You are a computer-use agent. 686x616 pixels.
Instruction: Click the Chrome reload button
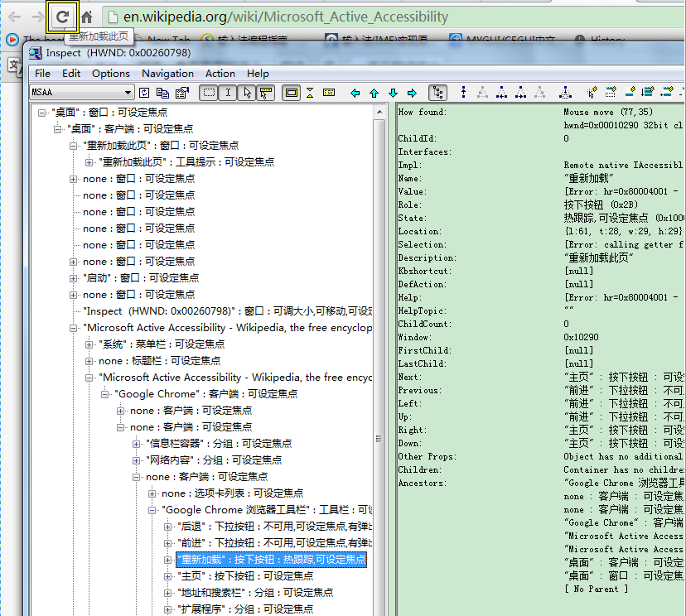(x=63, y=17)
